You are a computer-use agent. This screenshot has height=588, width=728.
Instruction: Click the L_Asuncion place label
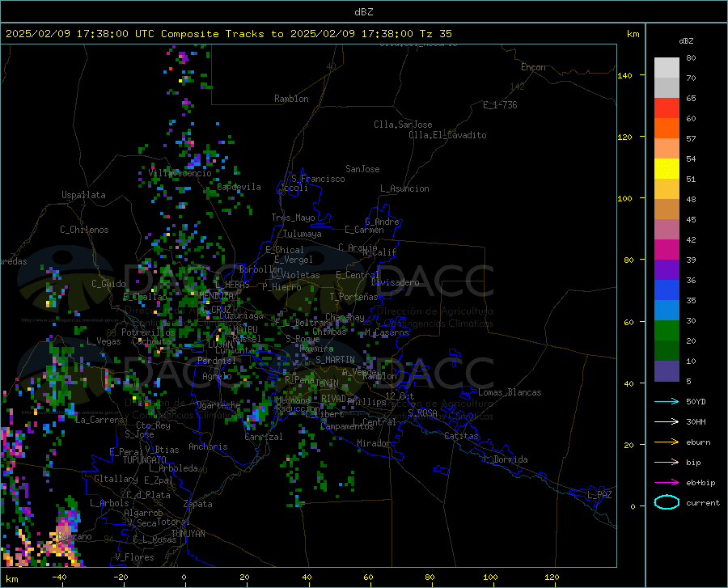click(x=404, y=188)
